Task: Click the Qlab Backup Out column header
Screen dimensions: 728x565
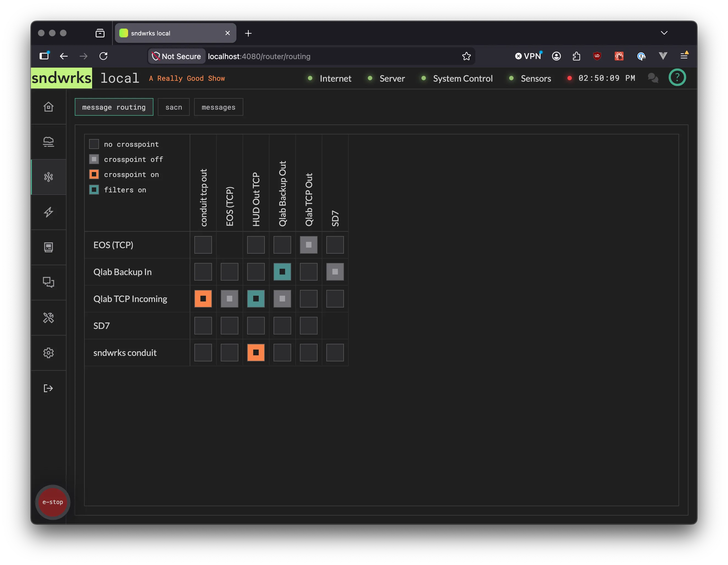Action: point(282,193)
